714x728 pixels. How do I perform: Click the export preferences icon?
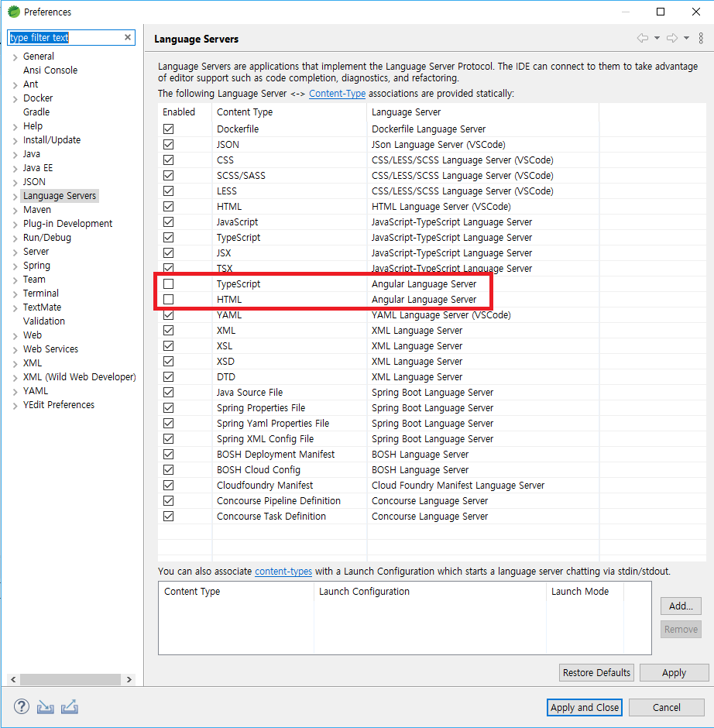pos(70,706)
